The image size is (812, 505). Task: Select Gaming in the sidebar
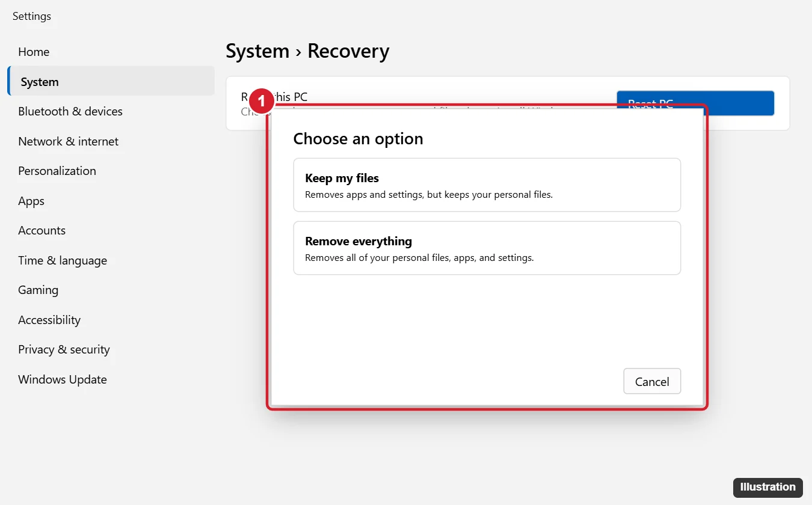(x=38, y=290)
